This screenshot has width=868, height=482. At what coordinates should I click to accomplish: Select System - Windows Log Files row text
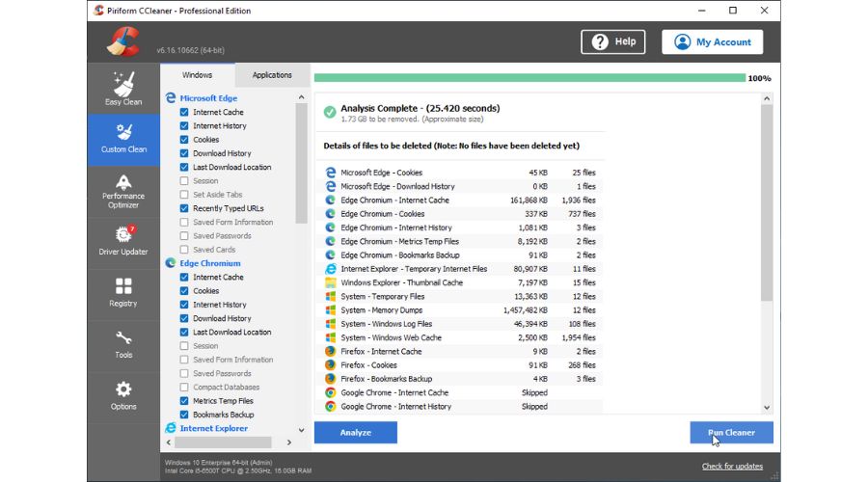[387, 324]
